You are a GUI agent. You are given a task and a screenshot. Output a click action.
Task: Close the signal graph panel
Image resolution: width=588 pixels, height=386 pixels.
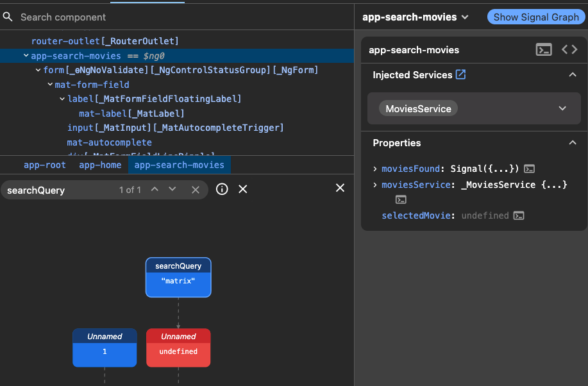pyautogui.click(x=340, y=188)
